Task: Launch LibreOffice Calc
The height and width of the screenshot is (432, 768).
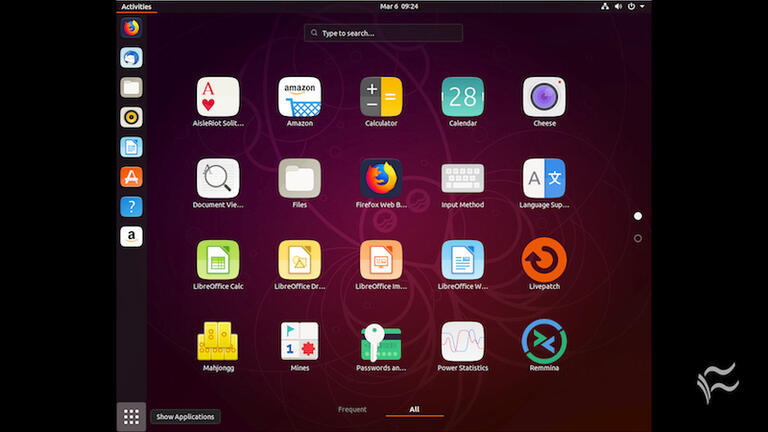Action: (218, 260)
